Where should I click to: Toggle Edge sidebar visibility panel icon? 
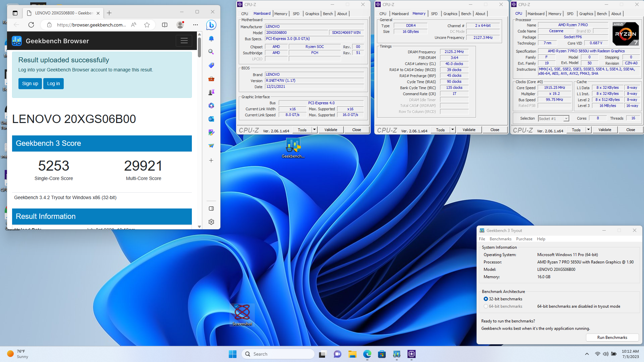211,208
